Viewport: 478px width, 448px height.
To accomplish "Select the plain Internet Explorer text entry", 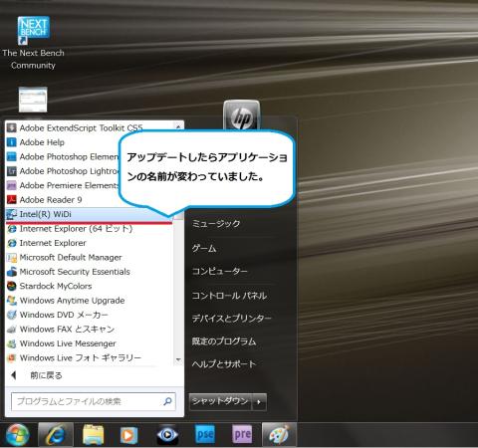I will (53, 243).
